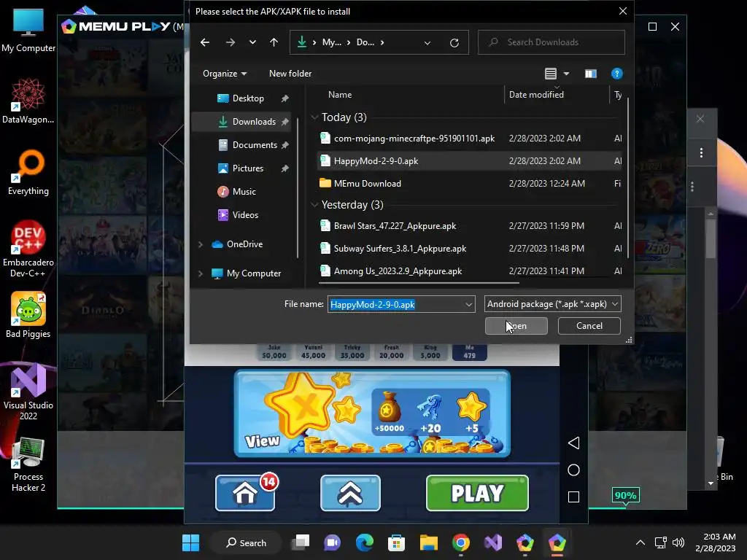
Task: Expand My Computer tree node
Action: click(x=201, y=274)
